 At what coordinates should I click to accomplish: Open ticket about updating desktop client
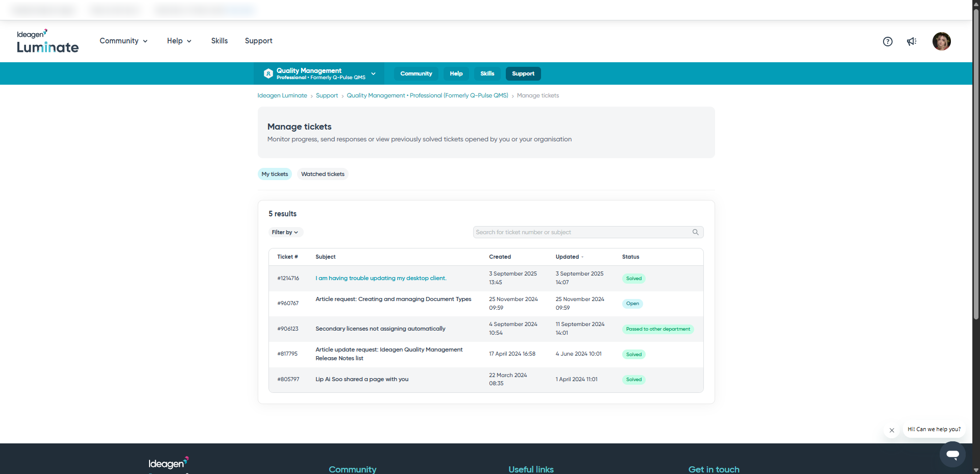pyautogui.click(x=380, y=278)
